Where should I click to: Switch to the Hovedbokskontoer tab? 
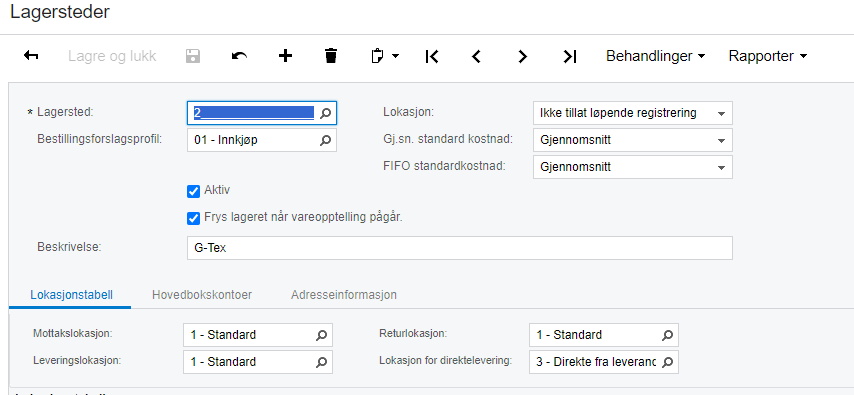point(202,295)
